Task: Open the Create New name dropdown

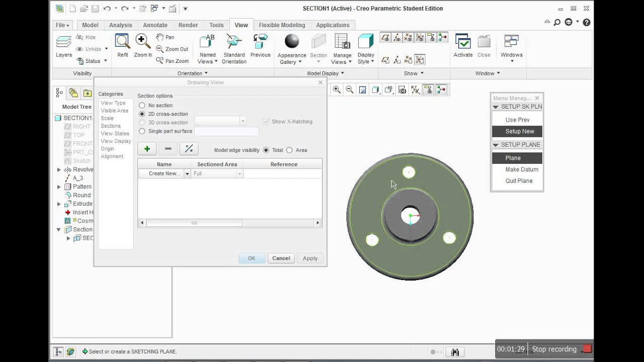Action: click(x=187, y=174)
